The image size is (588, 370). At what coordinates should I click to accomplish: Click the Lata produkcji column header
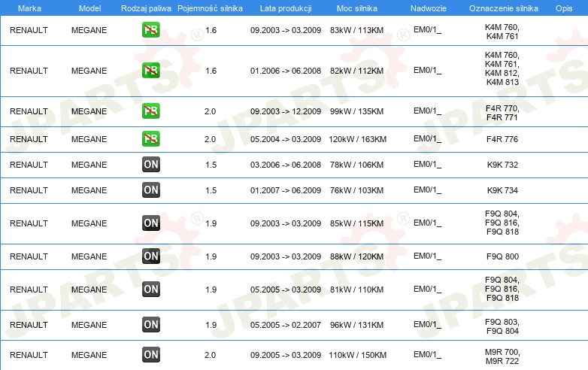point(286,8)
